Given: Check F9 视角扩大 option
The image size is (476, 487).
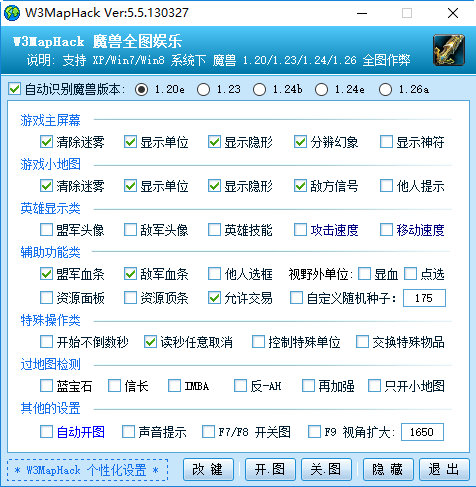Looking at the screenshot, I should point(314,432).
